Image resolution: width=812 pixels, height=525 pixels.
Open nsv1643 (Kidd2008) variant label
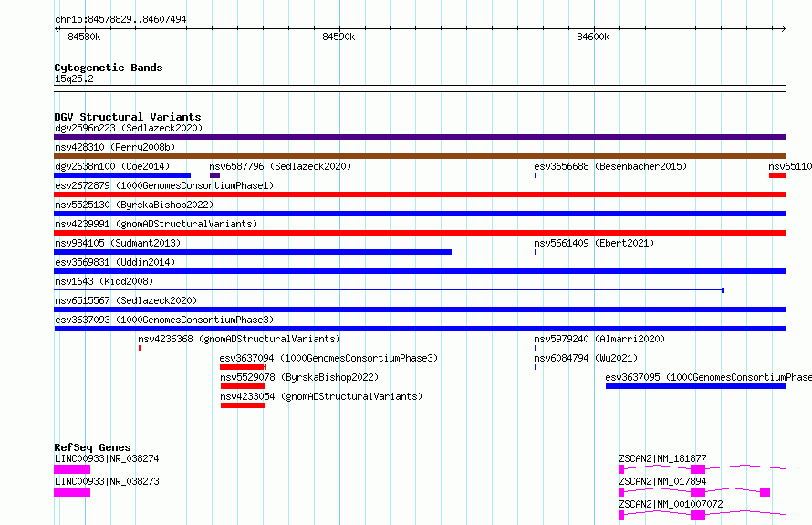104,281
